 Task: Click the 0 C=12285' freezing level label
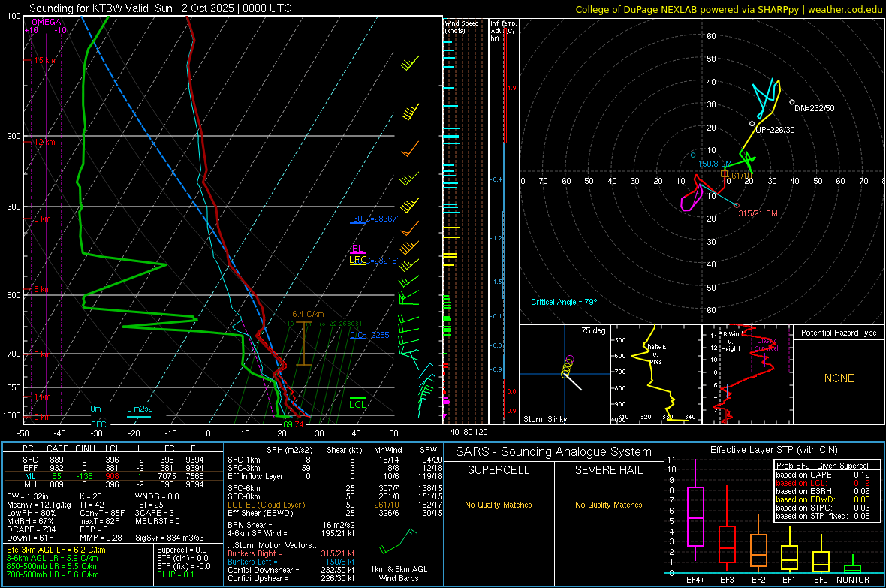point(370,335)
